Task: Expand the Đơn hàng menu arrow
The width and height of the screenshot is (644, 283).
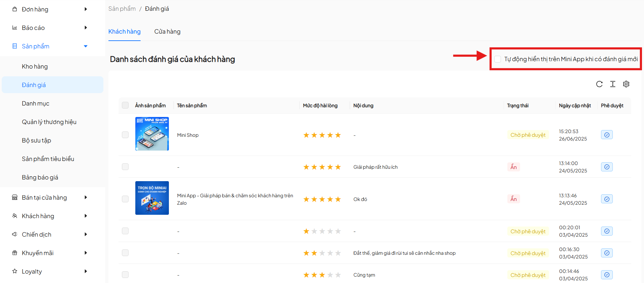Action: (86, 9)
